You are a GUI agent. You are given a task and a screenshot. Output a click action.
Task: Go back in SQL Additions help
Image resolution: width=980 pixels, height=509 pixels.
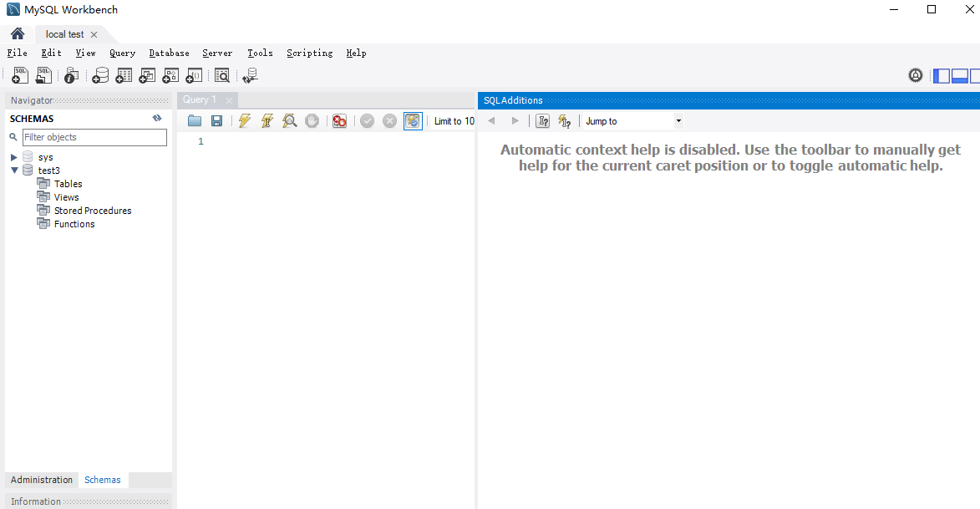click(x=492, y=120)
